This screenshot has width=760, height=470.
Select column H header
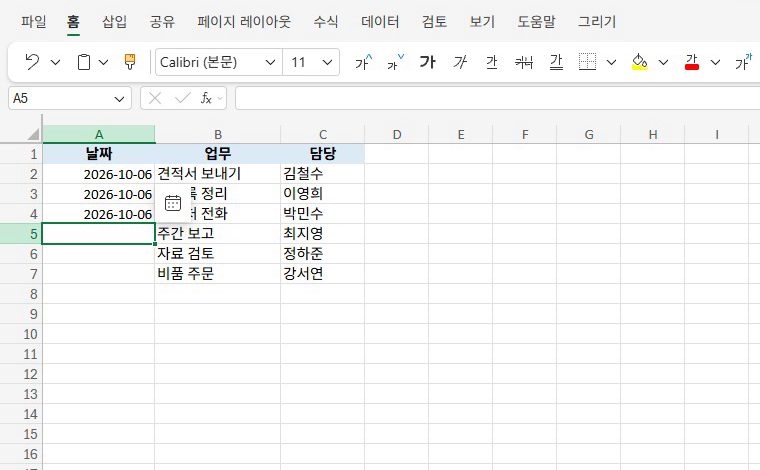click(x=653, y=134)
